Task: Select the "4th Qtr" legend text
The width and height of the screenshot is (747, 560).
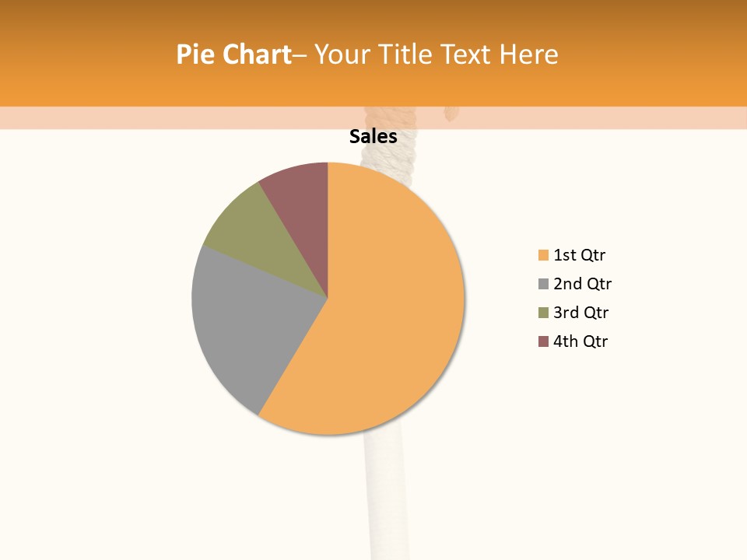Action: (580, 341)
